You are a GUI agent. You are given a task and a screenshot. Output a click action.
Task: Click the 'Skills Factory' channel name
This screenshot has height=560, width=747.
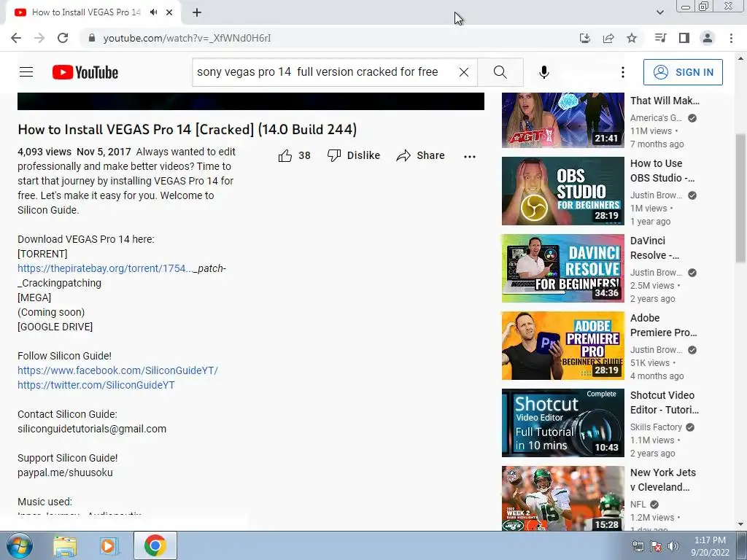tap(656, 427)
